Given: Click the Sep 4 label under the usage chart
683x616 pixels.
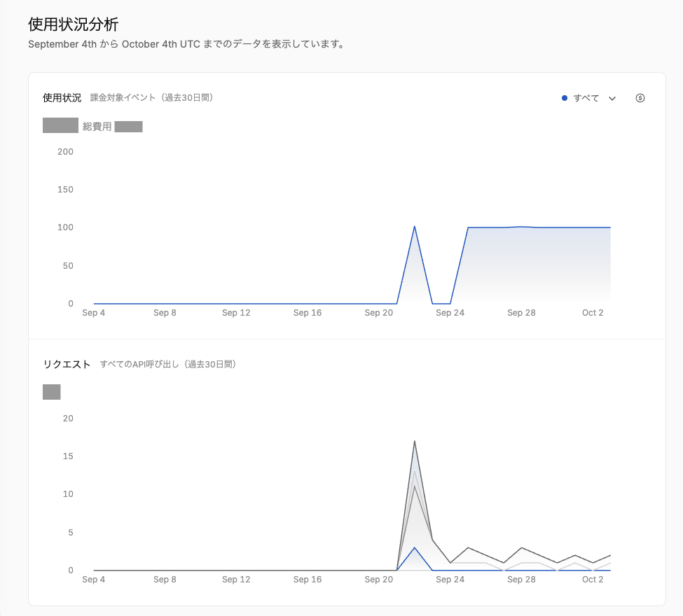Looking at the screenshot, I should coord(94,313).
